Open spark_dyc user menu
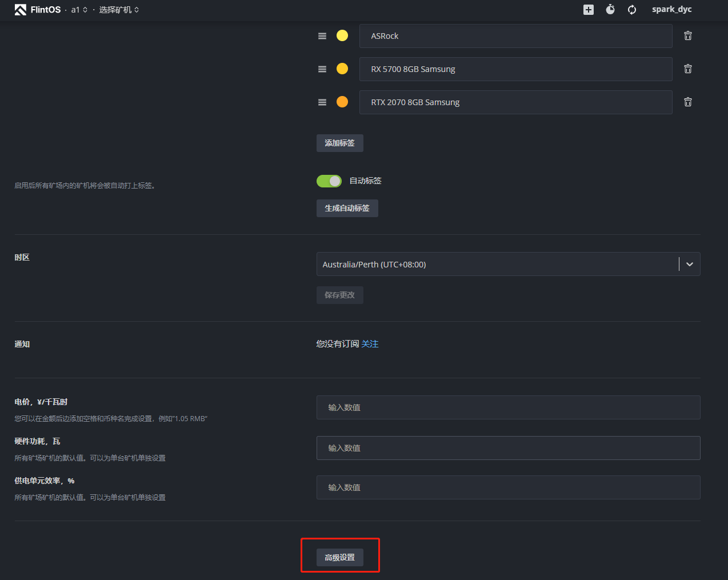The width and height of the screenshot is (728, 580). coord(671,10)
